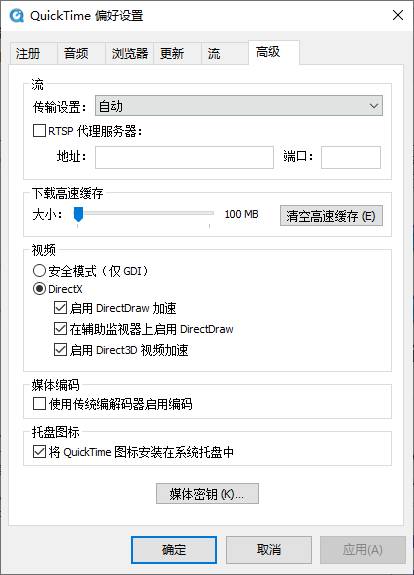Enable the RTSP 代理服务器 checkbox

(39, 131)
